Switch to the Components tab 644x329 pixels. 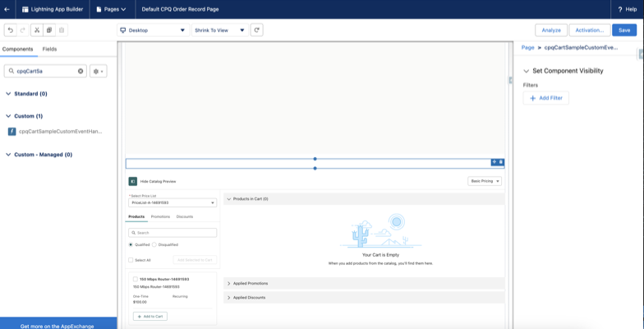coord(18,49)
